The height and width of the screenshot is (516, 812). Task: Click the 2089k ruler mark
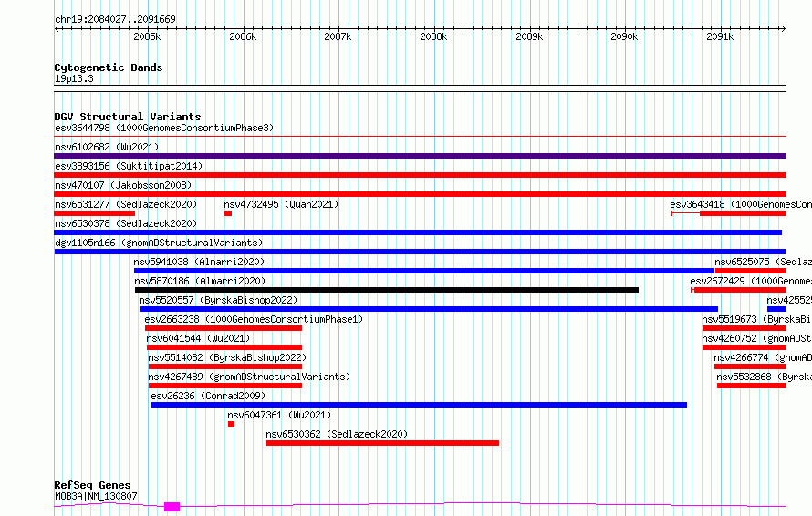coord(529,36)
